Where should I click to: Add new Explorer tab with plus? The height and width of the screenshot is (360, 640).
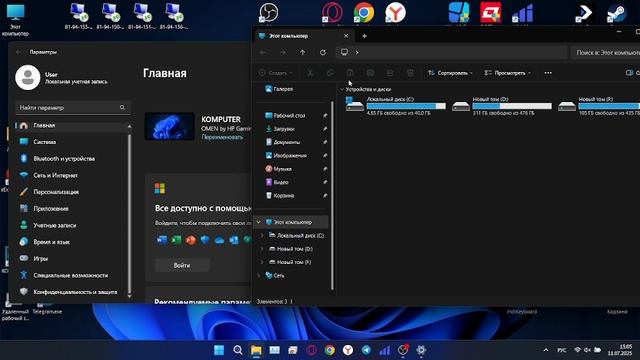364,36
